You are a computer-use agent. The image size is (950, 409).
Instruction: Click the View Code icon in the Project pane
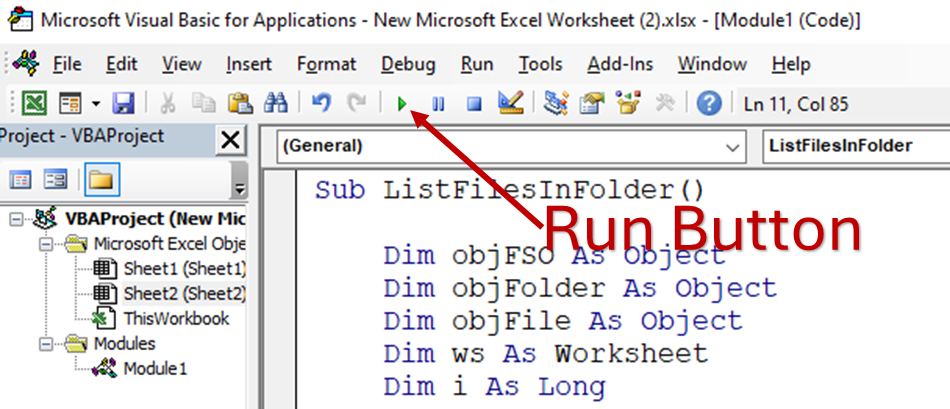22,179
